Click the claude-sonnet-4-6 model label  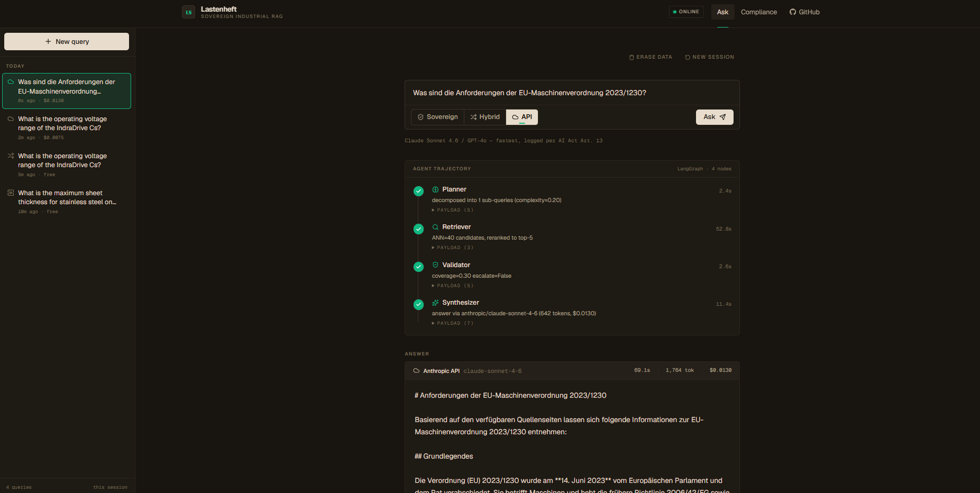(492, 371)
